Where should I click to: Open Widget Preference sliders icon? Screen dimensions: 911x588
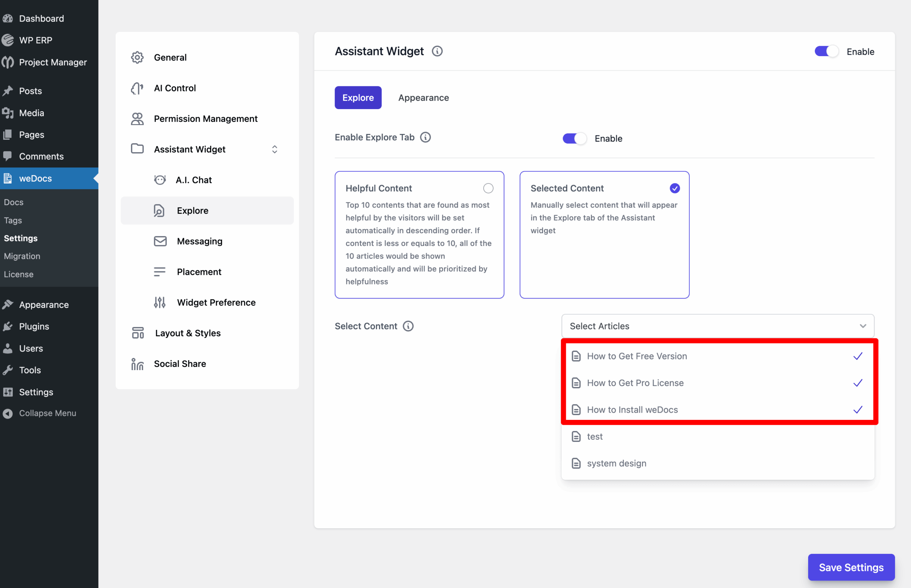point(160,303)
